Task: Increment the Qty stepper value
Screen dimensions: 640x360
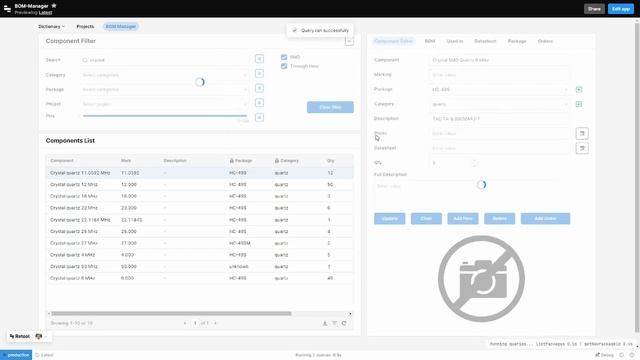Action: [x=474, y=161]
